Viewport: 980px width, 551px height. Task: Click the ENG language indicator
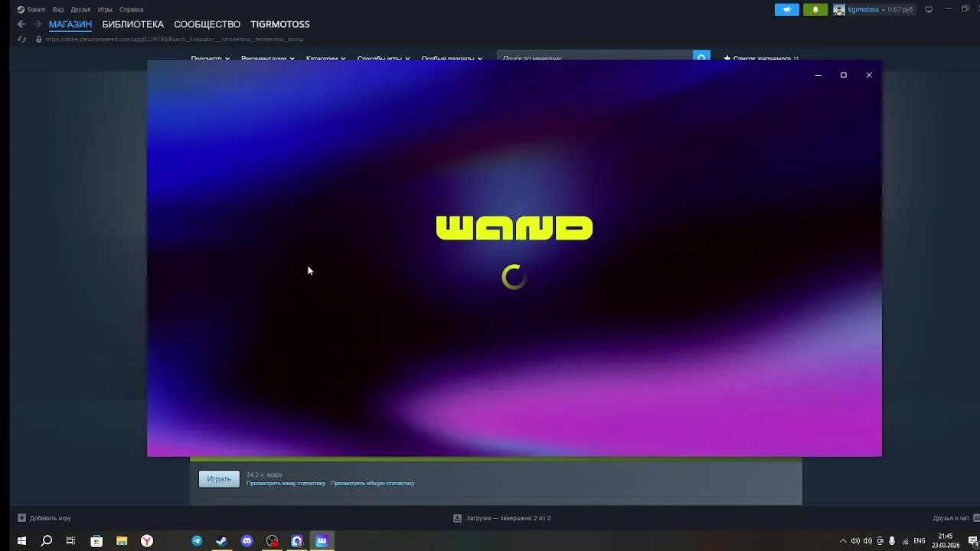(920, 541)
